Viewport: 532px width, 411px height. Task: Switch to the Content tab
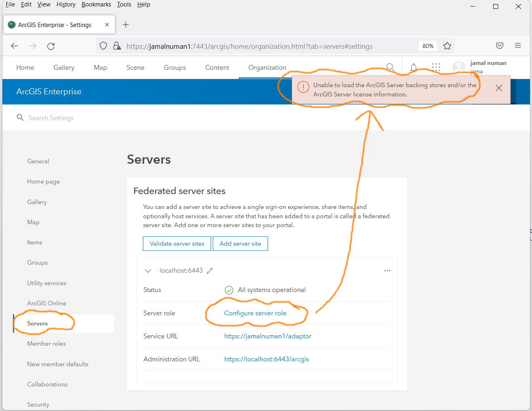click(x=217, y=67)
